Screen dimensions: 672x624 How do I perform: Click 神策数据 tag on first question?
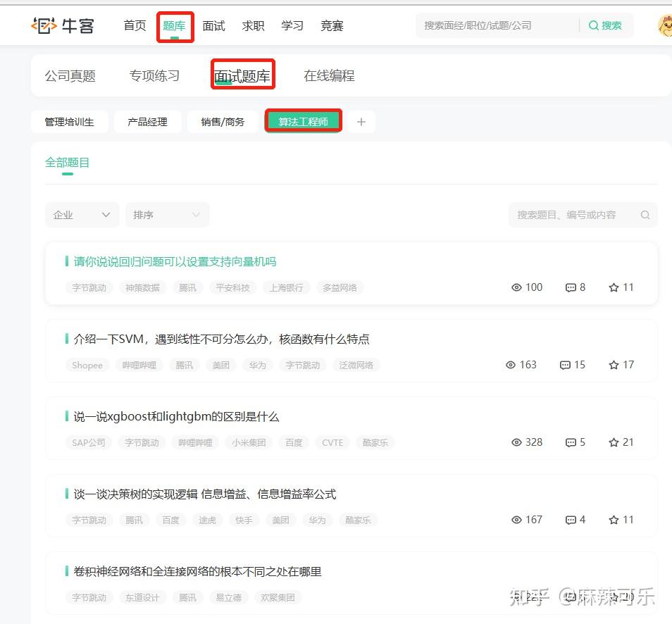point(143,287)
